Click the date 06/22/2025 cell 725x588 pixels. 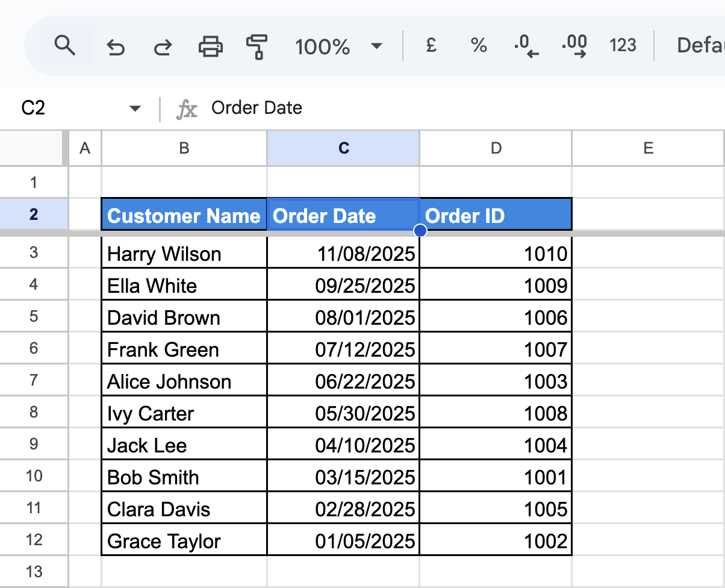pos(343,381)
